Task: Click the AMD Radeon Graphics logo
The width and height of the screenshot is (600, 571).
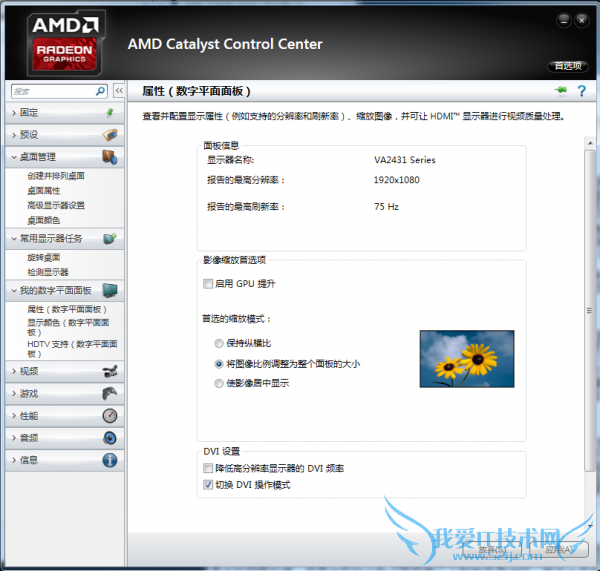Action: click(x=65, y=43)
